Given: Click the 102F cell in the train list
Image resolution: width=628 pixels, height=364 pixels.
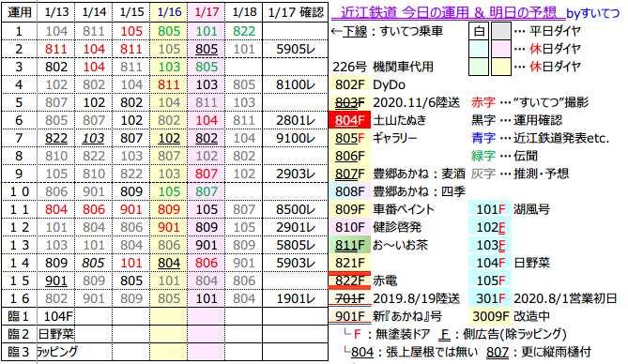Looking at the screenshot, I should [490, 227].
